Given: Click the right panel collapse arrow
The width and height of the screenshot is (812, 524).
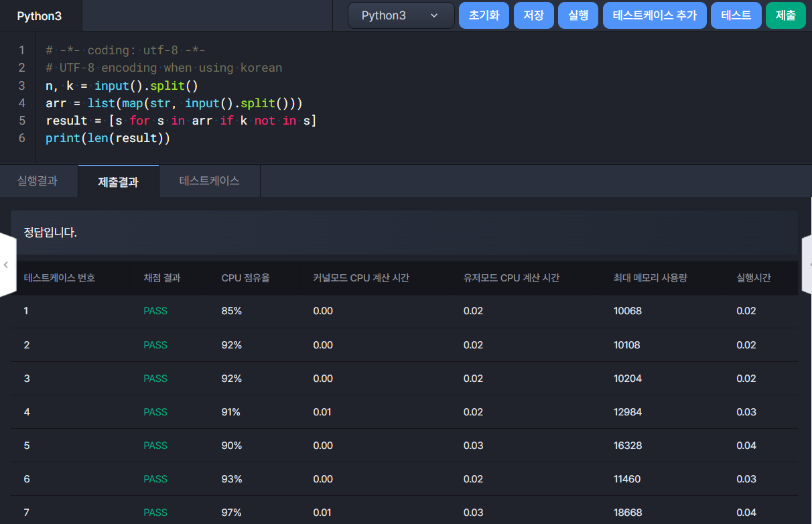Looking at the screenshot, I should coord(806,265).
